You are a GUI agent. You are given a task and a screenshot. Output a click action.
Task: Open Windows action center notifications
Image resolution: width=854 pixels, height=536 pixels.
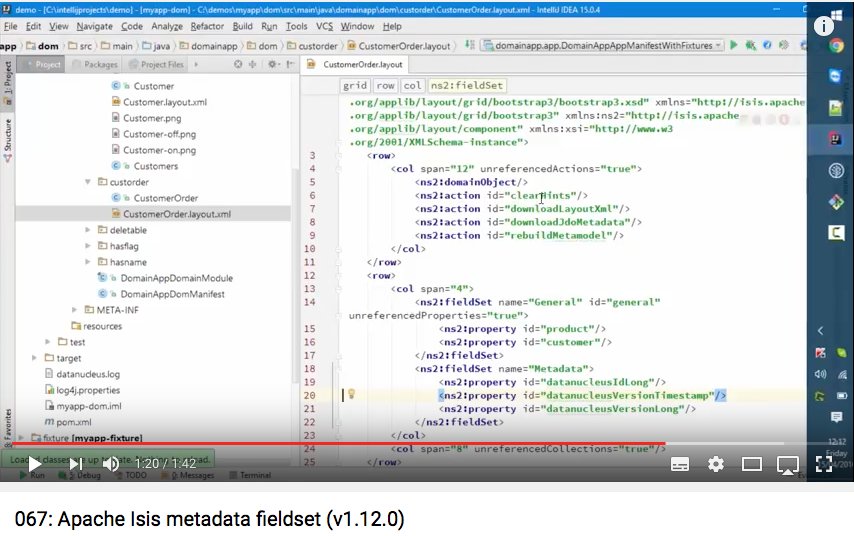pos(837,417)
